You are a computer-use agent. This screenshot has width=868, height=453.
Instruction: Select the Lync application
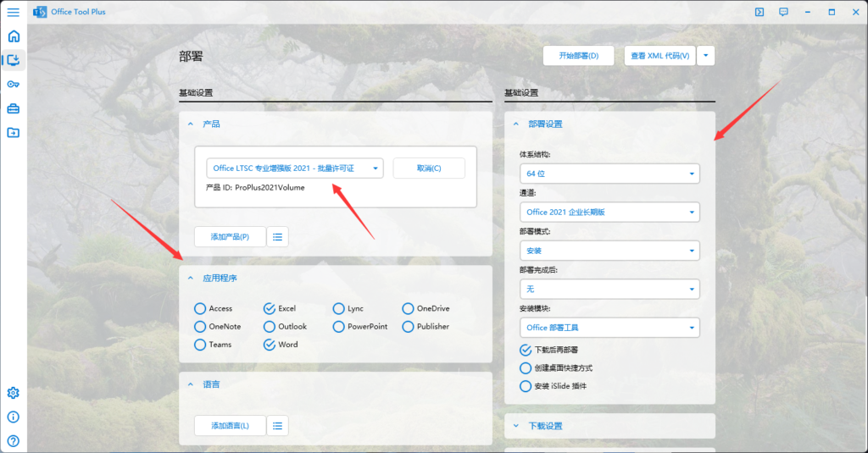tap(348, 309)
